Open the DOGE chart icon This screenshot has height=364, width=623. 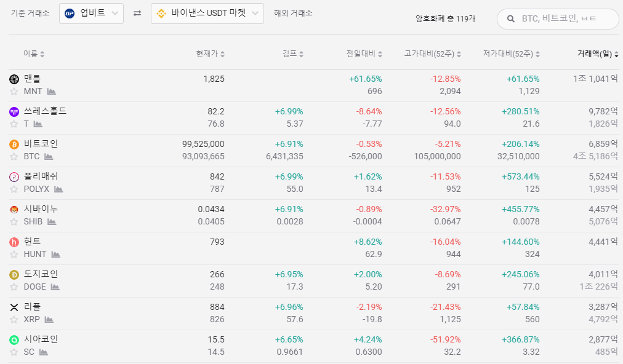coord(55,287)
